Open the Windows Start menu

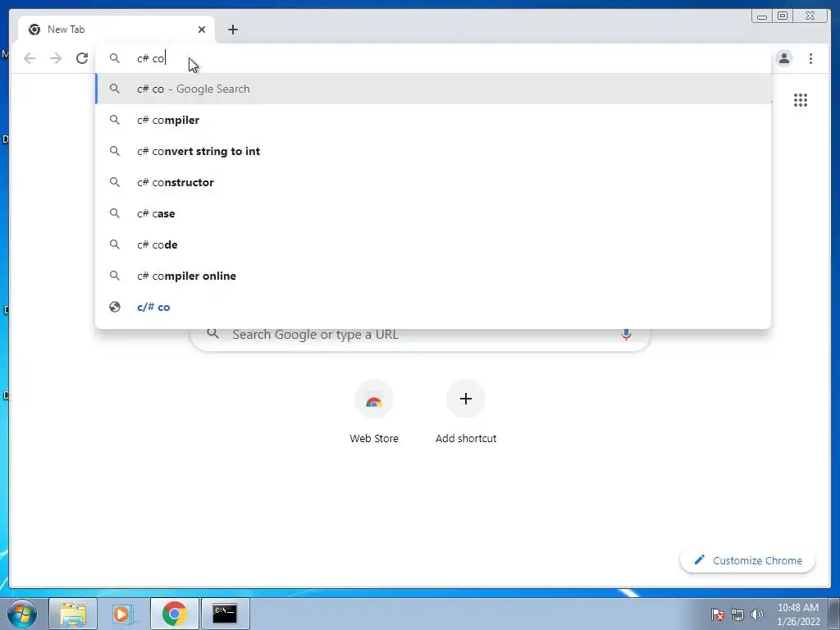tap(22, 614)
